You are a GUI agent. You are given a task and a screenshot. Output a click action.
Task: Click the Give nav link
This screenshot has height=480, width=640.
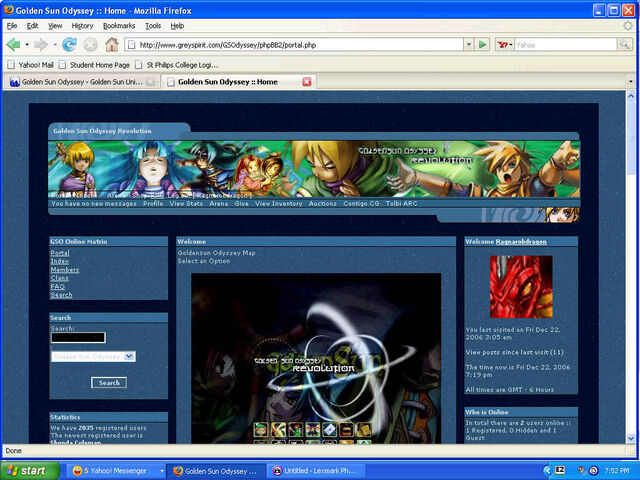[x=242, y=203]
